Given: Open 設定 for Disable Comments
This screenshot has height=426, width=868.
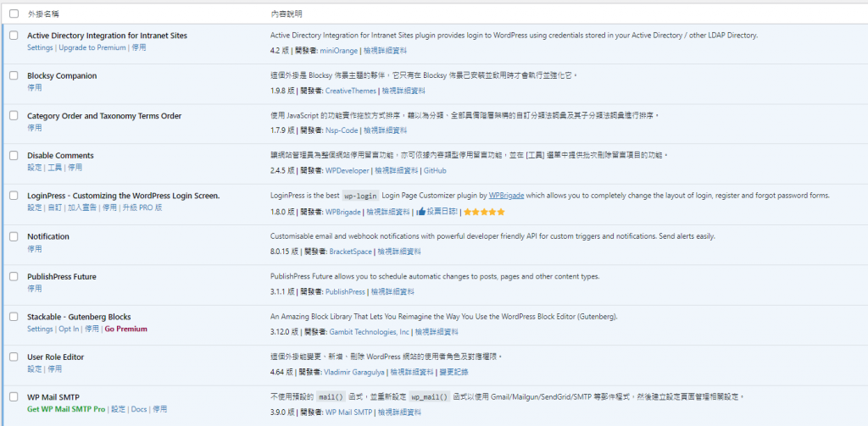Looking at the screenshot, I should tap(34, 167).
